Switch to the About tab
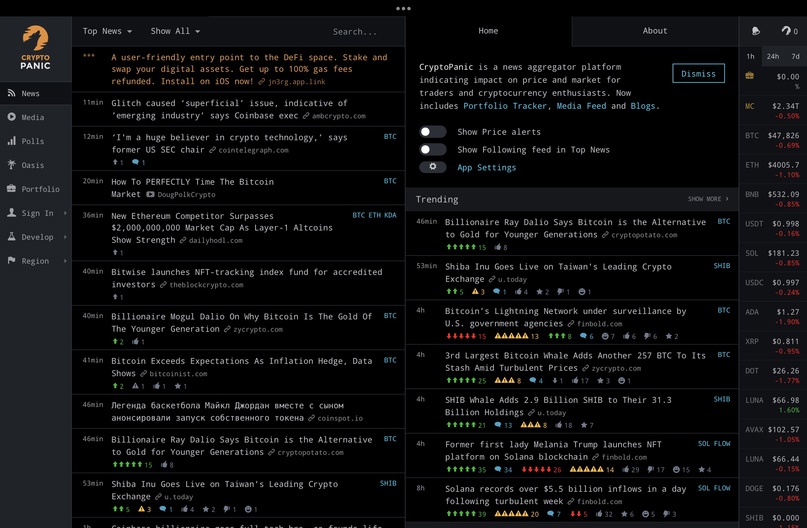807x528 pixels. click(x=655, y=31)
